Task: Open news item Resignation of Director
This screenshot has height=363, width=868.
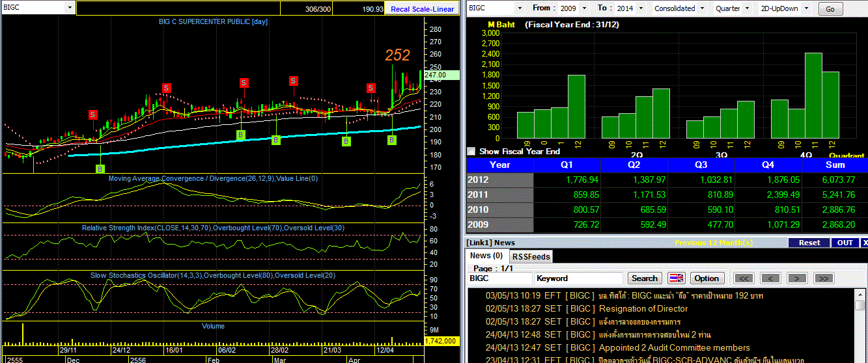Action: pos(643,308)
